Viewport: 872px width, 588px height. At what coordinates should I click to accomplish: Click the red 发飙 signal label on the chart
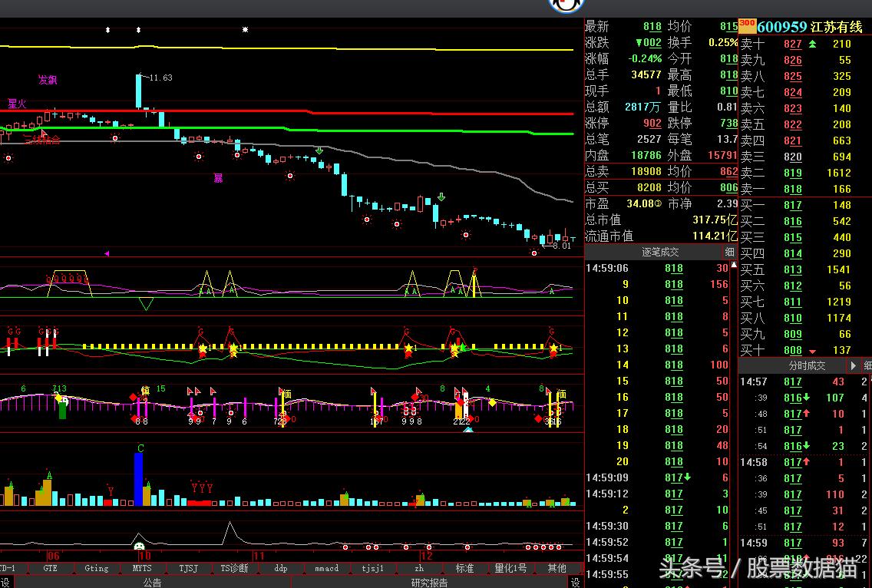[x=48, y=80]
